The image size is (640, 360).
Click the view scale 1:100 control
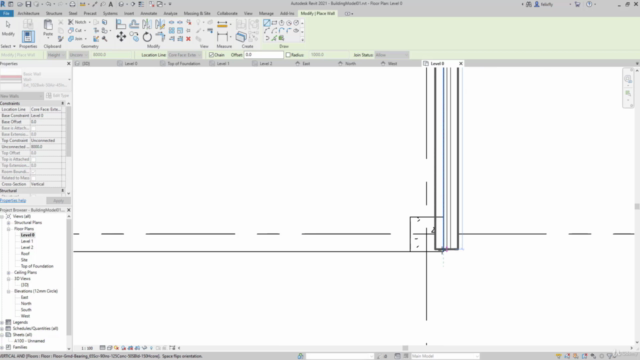tap(87, 348)
